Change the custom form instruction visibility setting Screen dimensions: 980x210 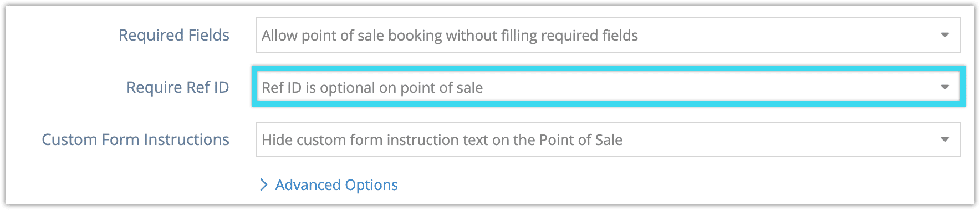(608, 139)
